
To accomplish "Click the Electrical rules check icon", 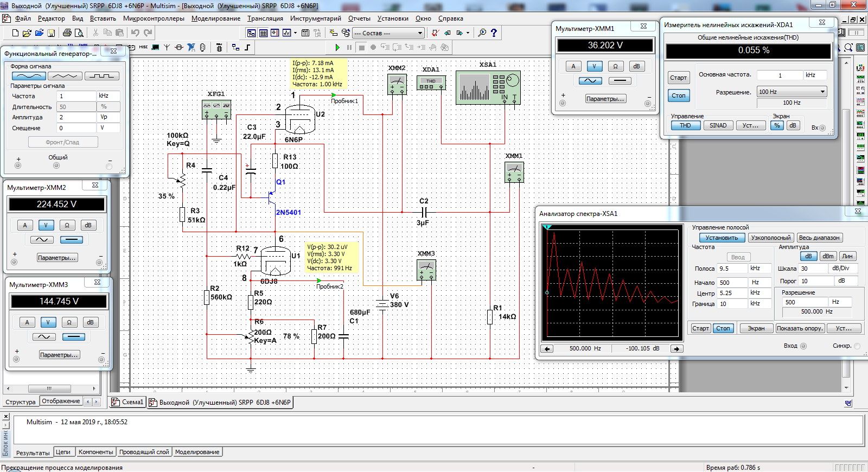I will pyautogui.click(x=435, y=33).
